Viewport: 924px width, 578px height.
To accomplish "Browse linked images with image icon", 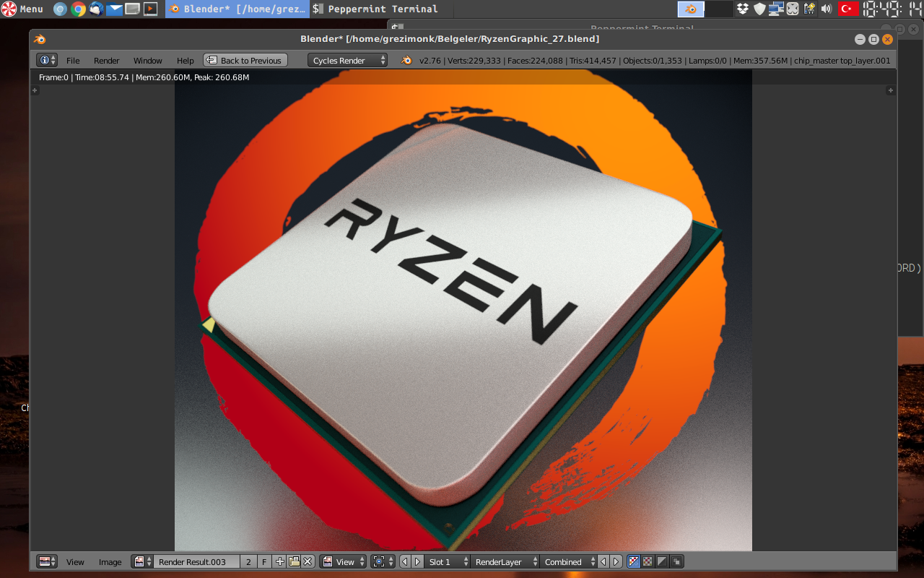I will 142,561.
